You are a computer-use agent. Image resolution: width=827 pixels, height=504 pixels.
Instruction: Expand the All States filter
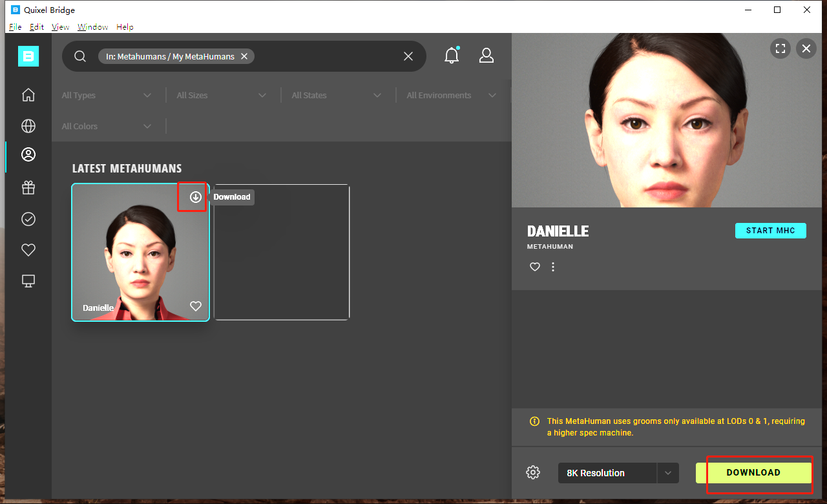[x=337, y=95]
